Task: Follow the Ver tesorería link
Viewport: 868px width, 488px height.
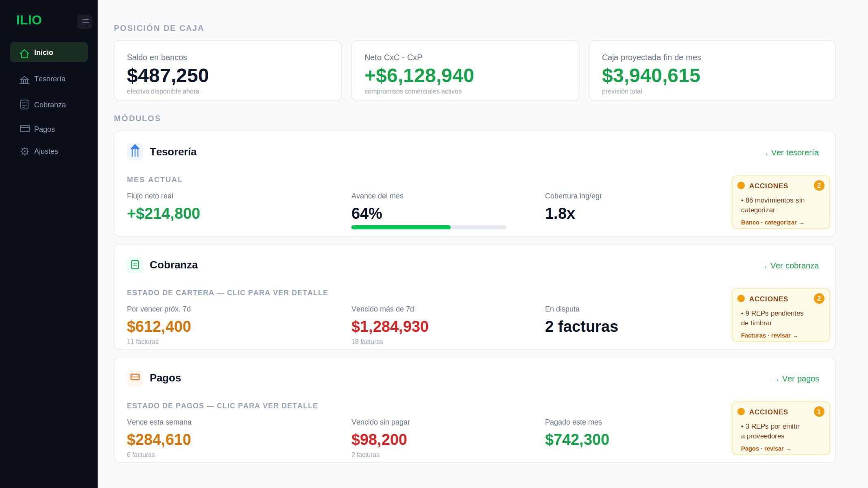Action: click(790, 152)
